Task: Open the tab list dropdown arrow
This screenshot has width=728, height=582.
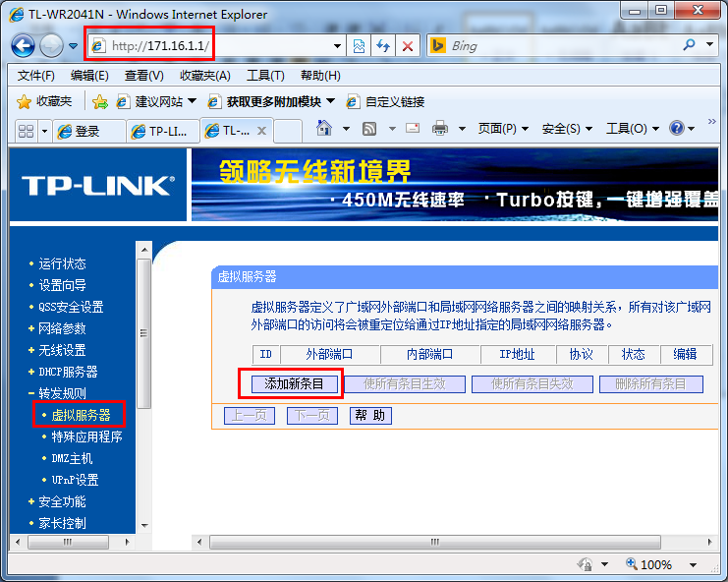Action: 44,132
